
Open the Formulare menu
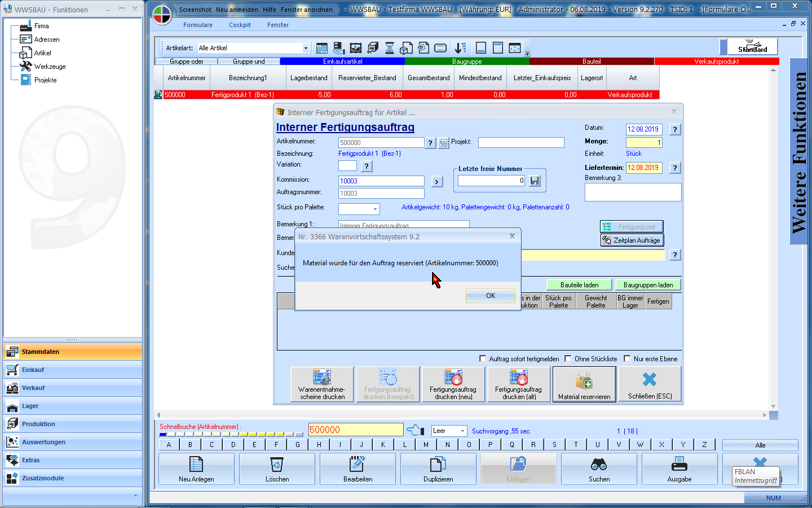198,25
